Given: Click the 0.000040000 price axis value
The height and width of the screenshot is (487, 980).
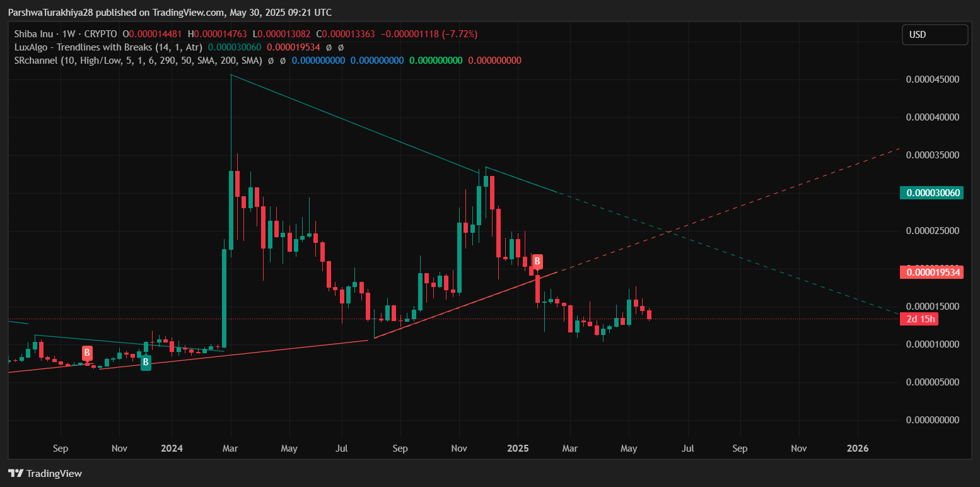Looking at the screenshot, I should [x=933, y=117].
